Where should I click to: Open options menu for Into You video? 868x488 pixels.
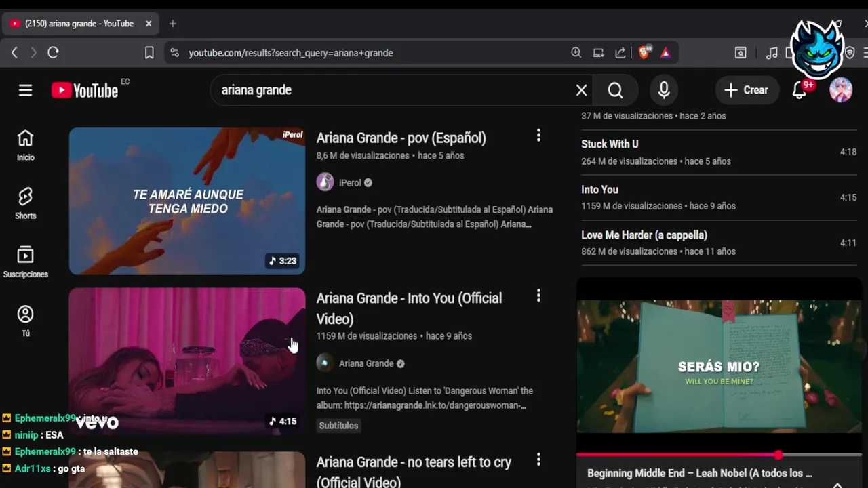[538, 296]
